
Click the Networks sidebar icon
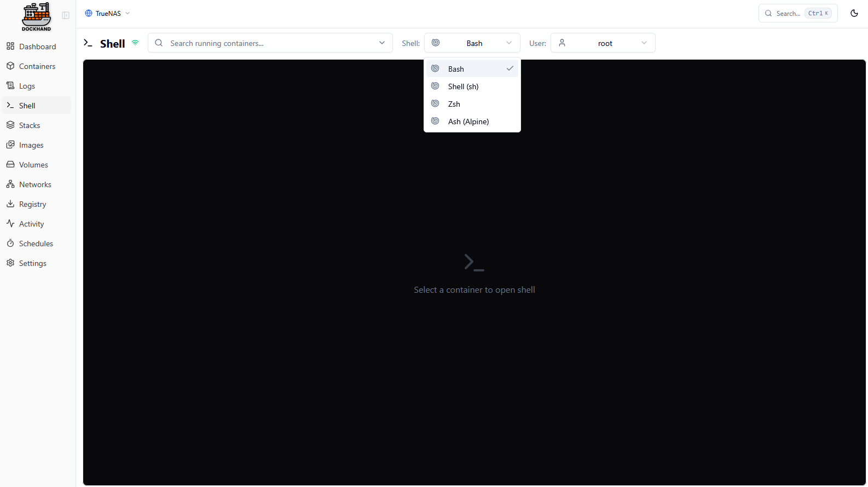pos(10,184)
